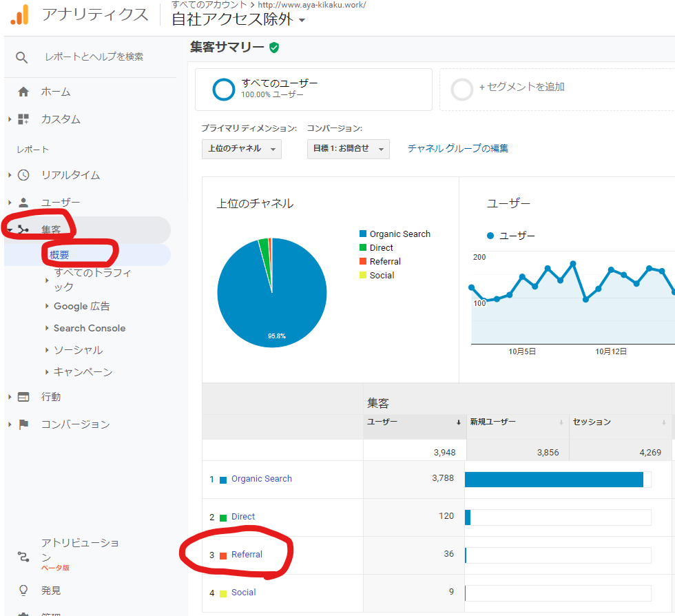Viewport: 675px width, 616px height.
Task: Open the コンバージョン flag icon
Action: click(23, 424)
